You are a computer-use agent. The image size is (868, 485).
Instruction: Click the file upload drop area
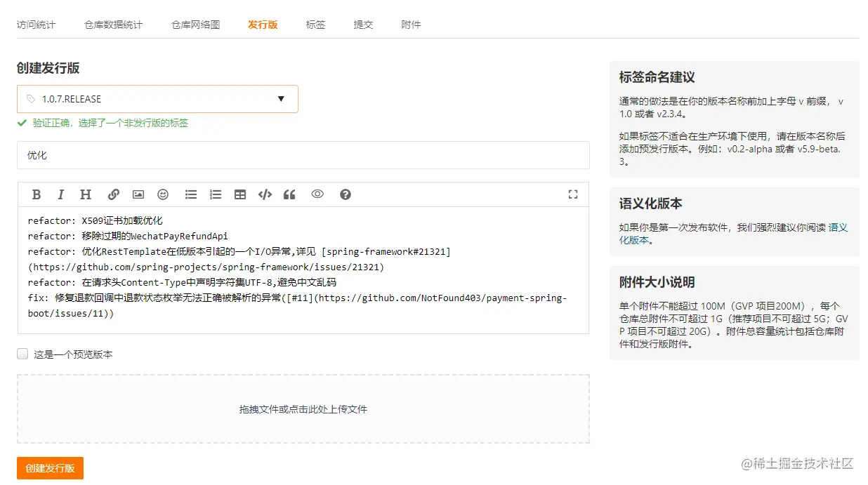[x=303, y=408]
